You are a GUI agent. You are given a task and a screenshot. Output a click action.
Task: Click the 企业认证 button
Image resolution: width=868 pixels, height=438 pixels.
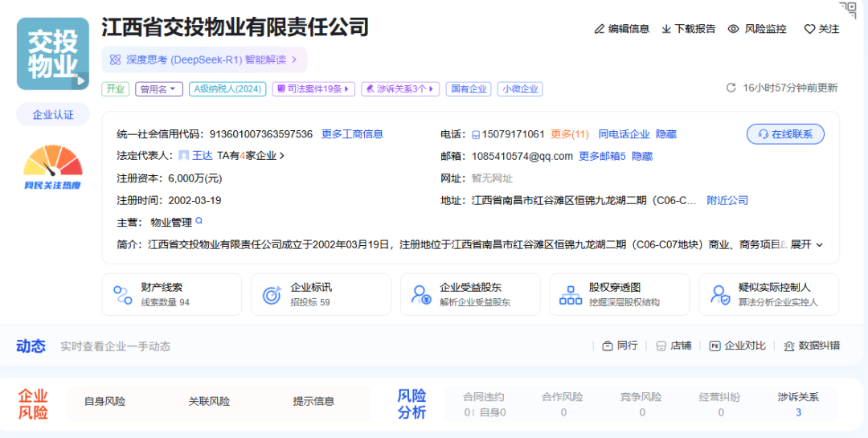52,115
